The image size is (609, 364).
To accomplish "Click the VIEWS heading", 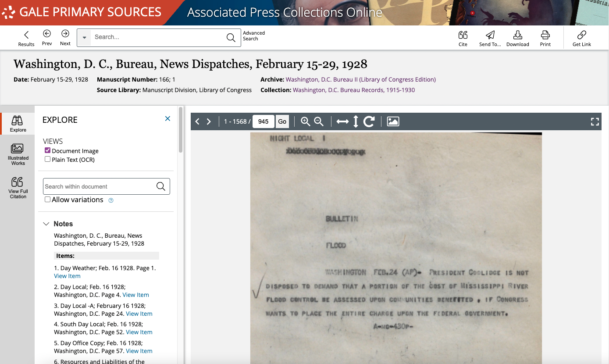I will point(53,141).
